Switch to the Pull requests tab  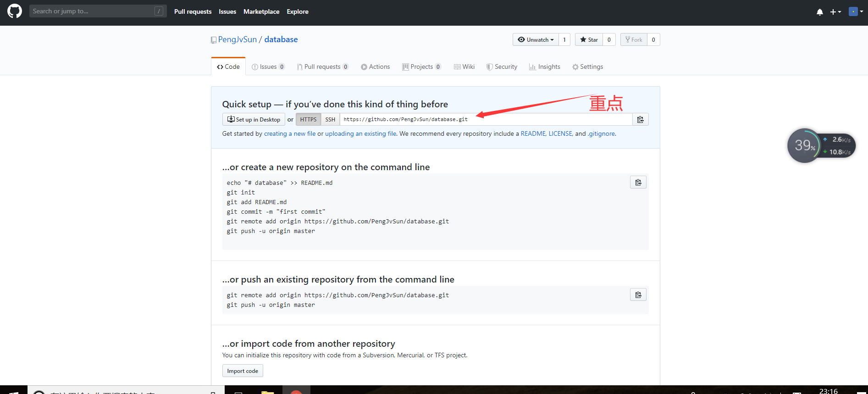click(323, 67)
